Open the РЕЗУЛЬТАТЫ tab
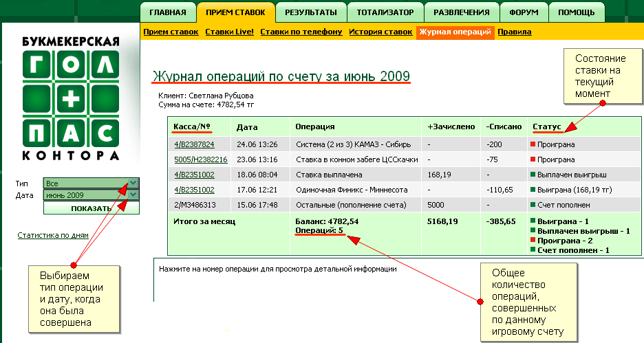Viewport: 644px width, 343px height. [311, 12]
